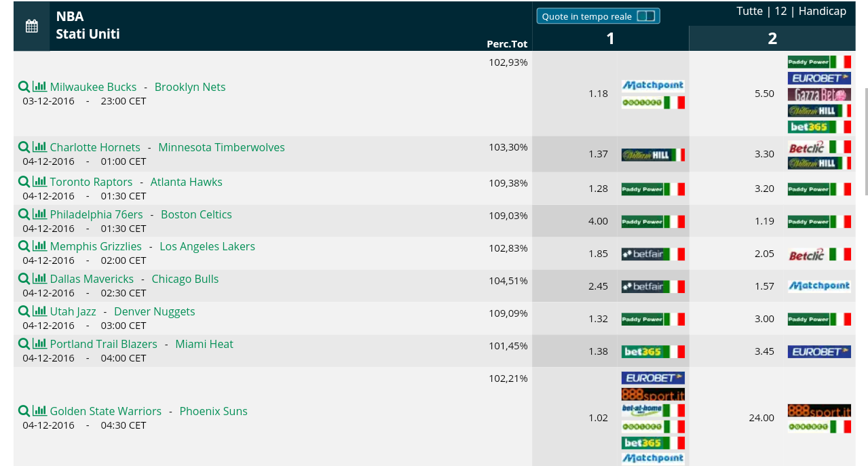868x466 pixels.
Task: Click the magnifier icon for Dallas Mavericks match
Action: (x=24, y=279)
